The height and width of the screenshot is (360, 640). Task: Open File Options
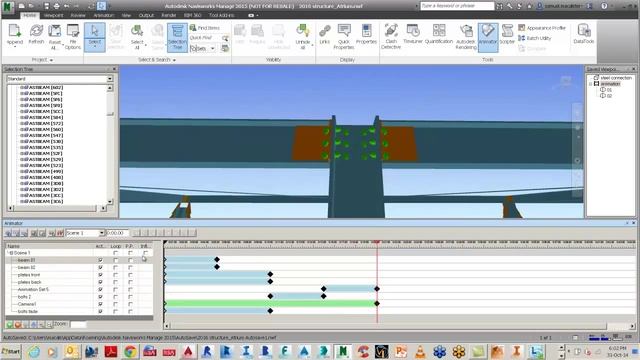pos(73,37)
